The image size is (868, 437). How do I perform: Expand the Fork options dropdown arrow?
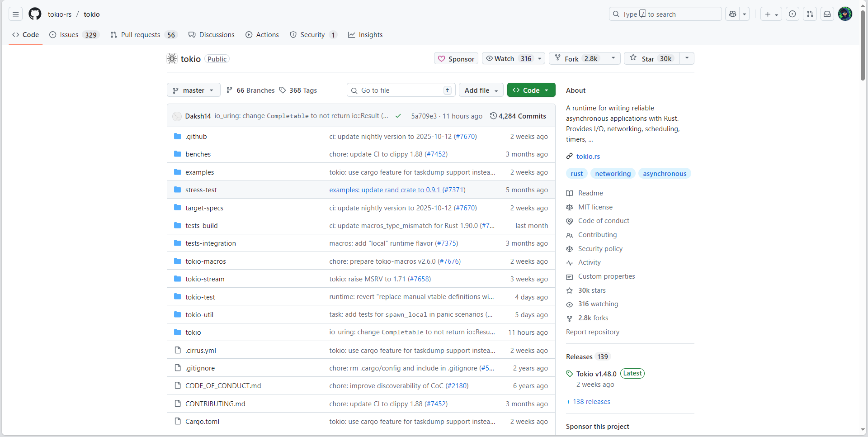pos(613,58)
